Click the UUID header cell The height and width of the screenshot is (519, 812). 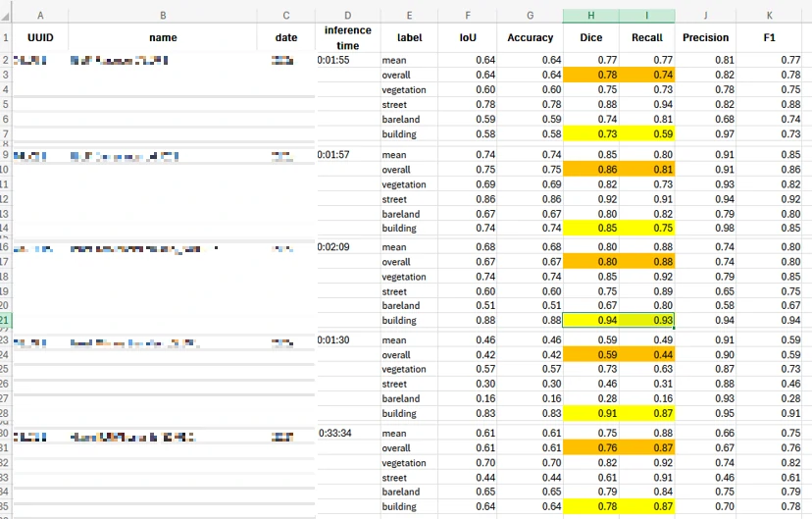click(40, 37)
